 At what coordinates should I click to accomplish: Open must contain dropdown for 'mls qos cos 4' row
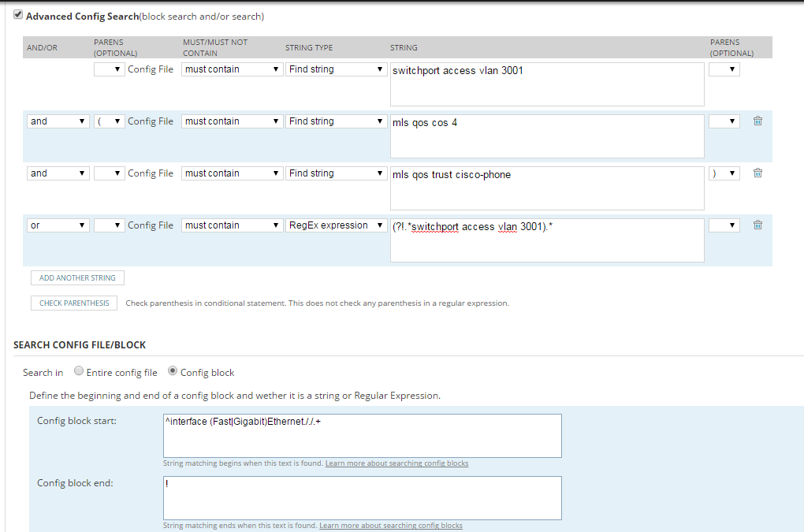(x=233, y=121)
